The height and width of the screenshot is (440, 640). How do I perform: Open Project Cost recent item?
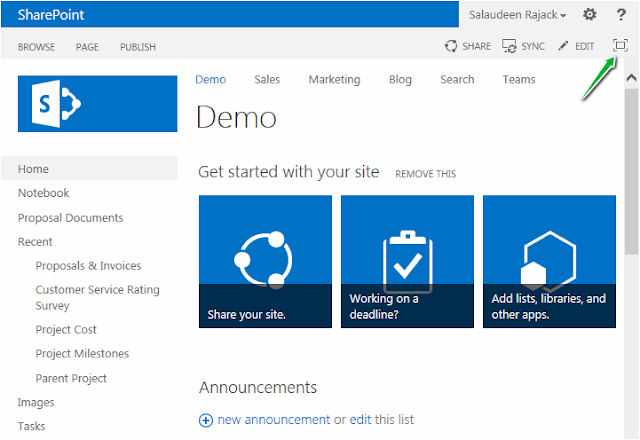pyautogui.click(x=66, y=330)
